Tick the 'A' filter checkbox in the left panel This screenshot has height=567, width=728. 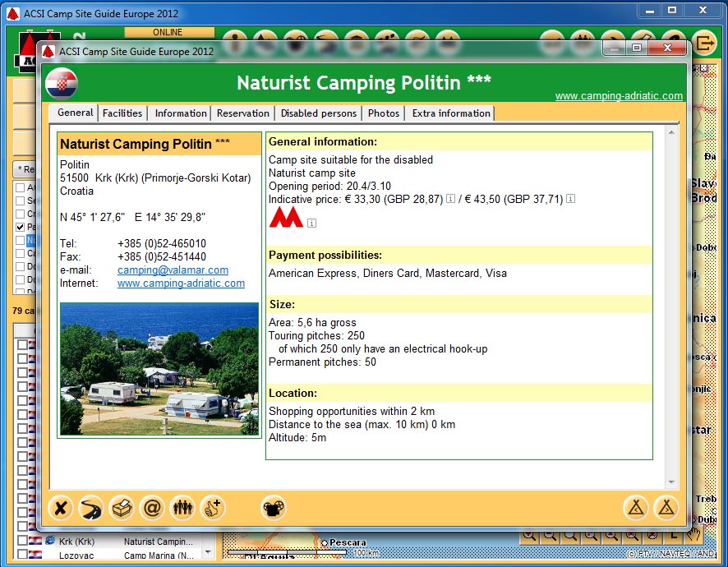(x=20, y=187)
